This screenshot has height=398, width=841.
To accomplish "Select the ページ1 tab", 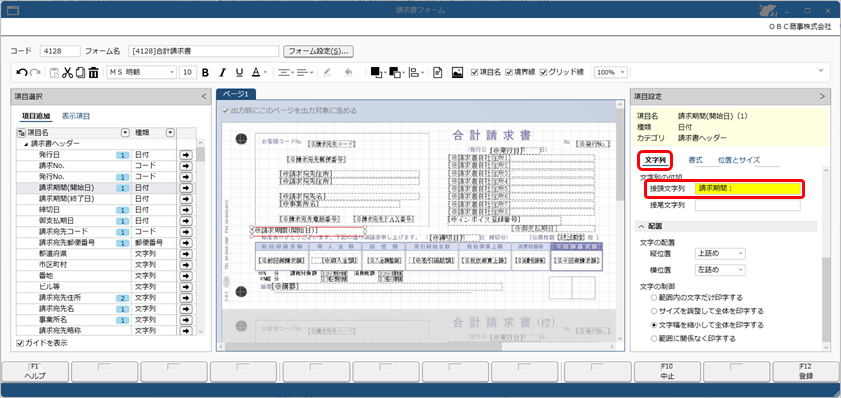I will click(236, 94).
